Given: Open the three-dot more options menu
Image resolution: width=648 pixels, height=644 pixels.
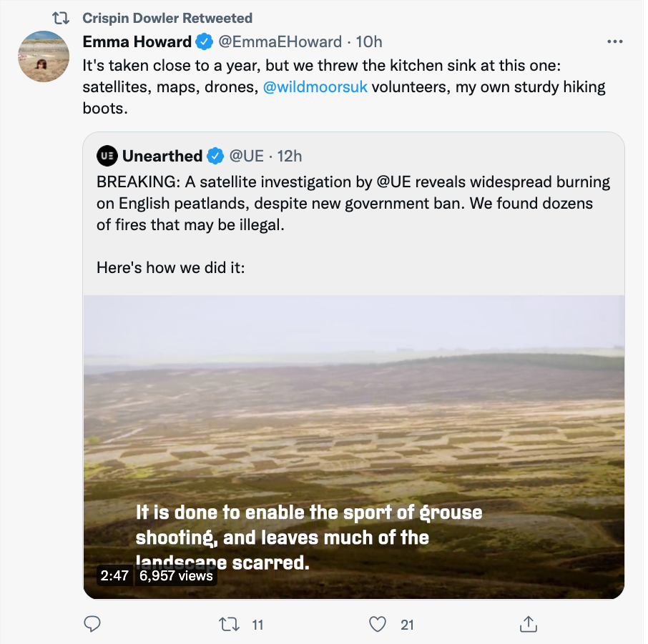Looking at the screenshot, I should pos(615,41).
